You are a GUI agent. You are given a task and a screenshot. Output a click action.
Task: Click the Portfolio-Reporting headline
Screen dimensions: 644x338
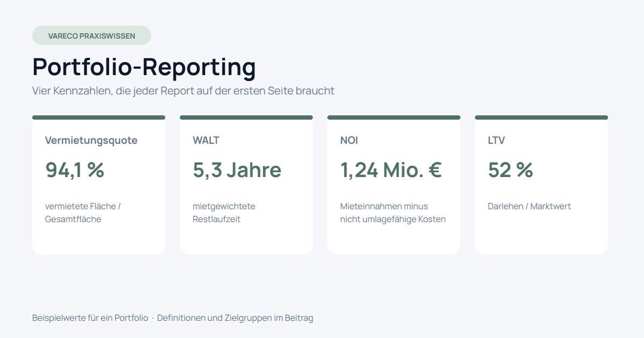(144, 67)
